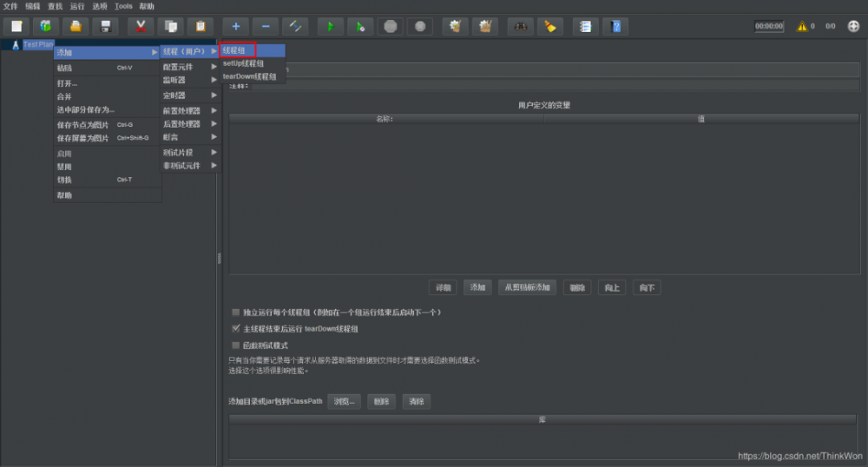Click the 添加 button below the variables table
This screenshot has height=467, width=868.
pyautogui.click(x=477, y=287)
